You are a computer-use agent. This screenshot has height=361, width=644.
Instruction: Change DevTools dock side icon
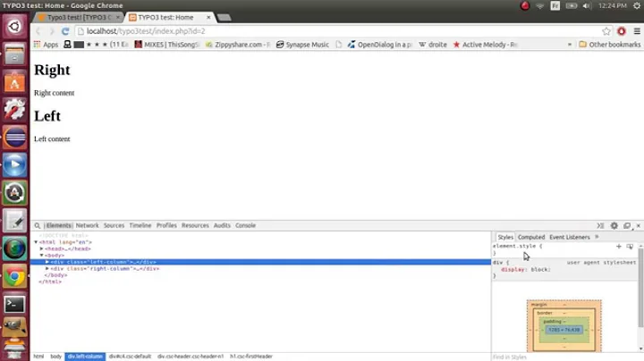(627, 225)
